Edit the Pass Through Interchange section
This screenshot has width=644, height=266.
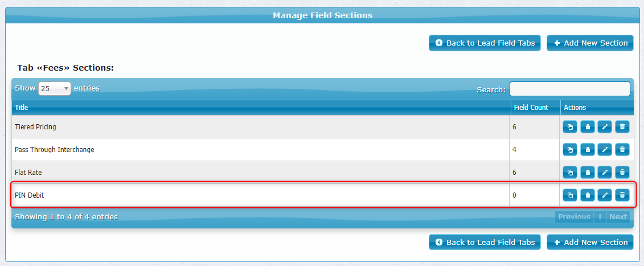tap(605, 150)
